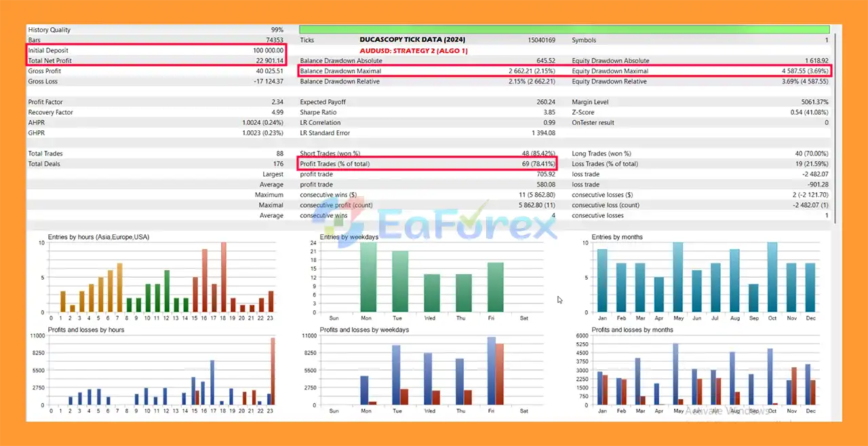The image size is (868, 446).
Task: Select the Short Trades (won %) label
Action: pyautogui.click(x=330, y=153)
